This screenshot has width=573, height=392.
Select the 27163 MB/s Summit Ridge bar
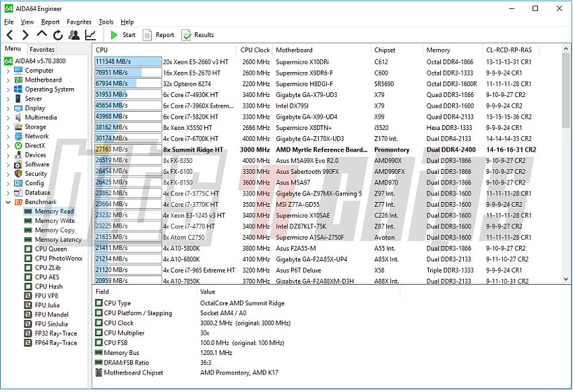128,150
